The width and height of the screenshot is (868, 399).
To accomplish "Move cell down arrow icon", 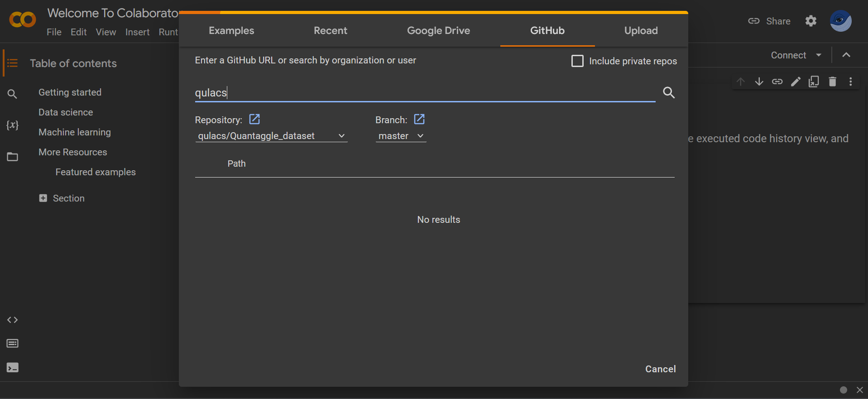I will coord(759,82).
